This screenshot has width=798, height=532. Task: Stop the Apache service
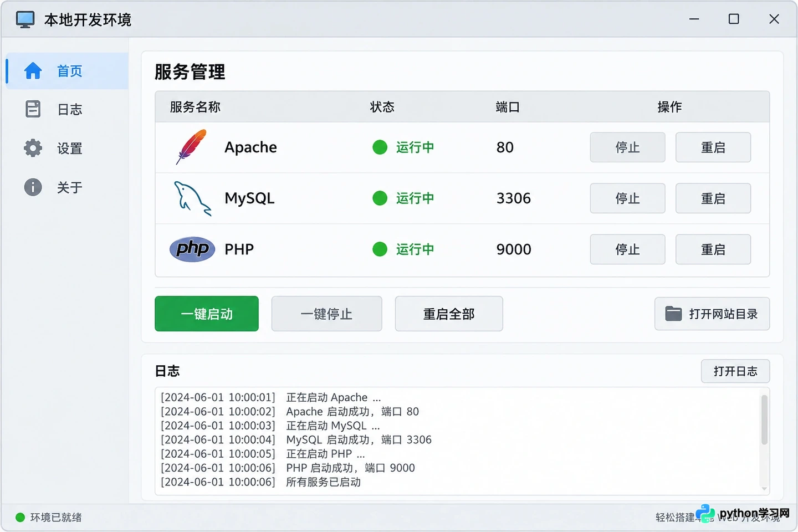coord(627,147)
